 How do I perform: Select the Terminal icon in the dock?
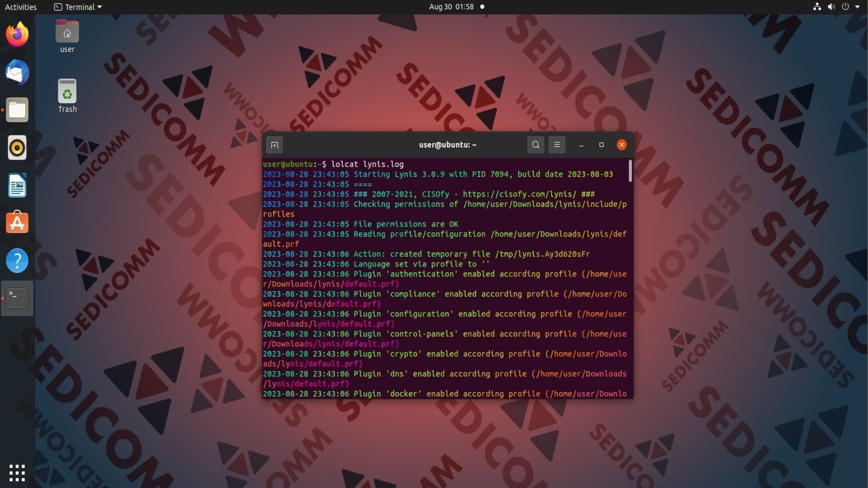[17, 298]
